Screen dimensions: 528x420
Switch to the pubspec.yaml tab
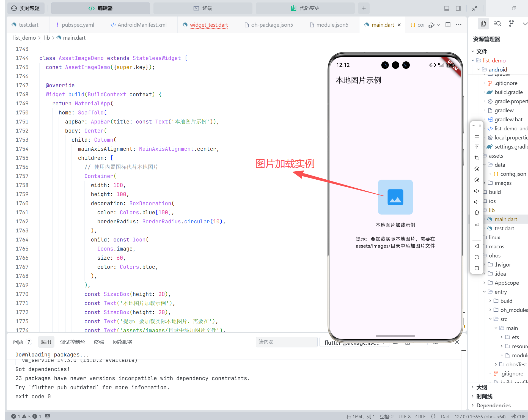pos(78,25)
